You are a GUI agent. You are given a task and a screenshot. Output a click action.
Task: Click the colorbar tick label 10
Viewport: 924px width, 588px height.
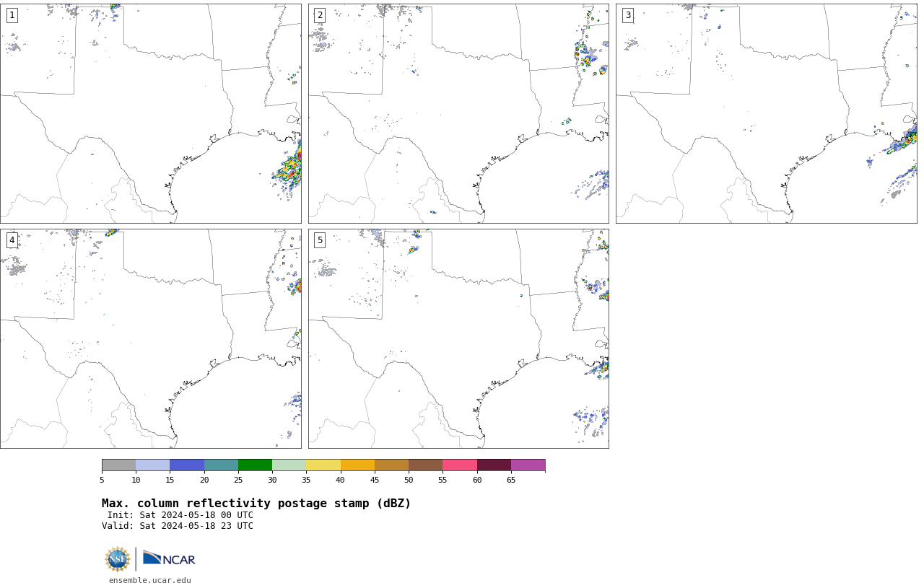[136, 480]
